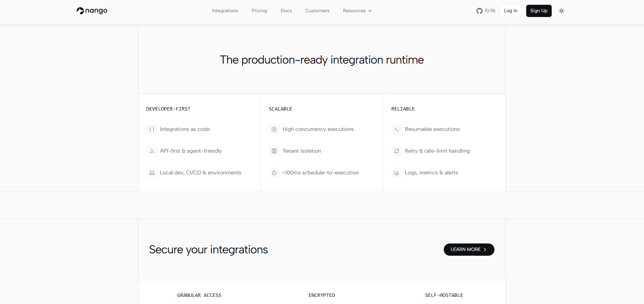Image resolution: width=644 pixels, height=304 pixels.
Task: Click the Log In button
Action: 511,11
